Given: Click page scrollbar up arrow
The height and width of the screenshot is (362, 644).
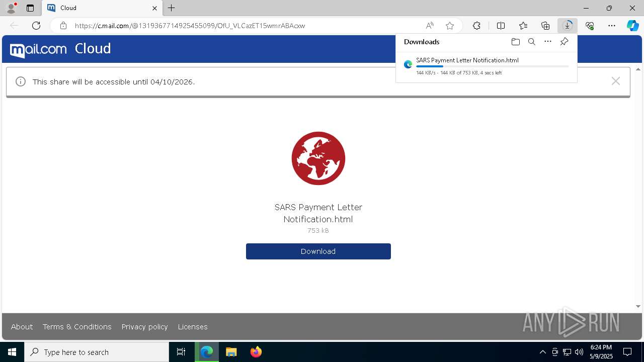Looking at the screenshot, I should (x=638, y=69).
